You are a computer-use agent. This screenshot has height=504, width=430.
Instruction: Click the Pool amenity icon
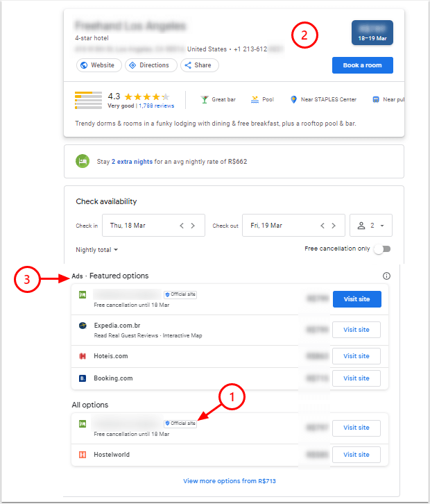[x=255, y=99]
